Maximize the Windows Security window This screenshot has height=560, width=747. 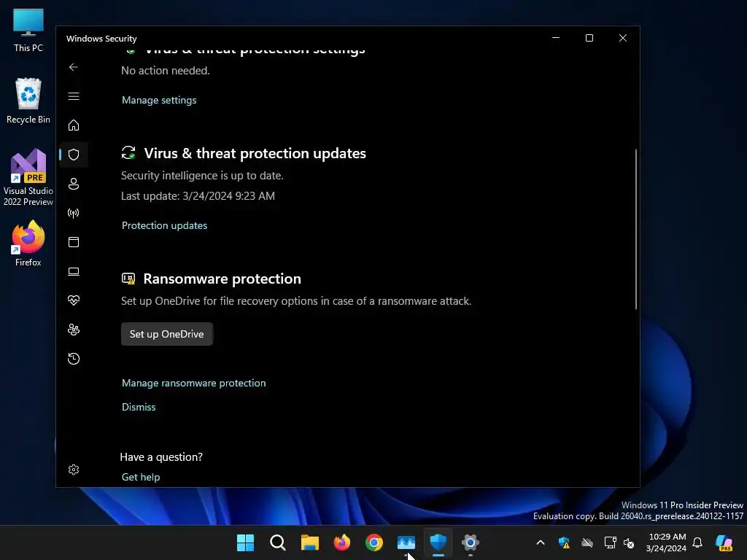pyautogui.click(x=589, y=38)
